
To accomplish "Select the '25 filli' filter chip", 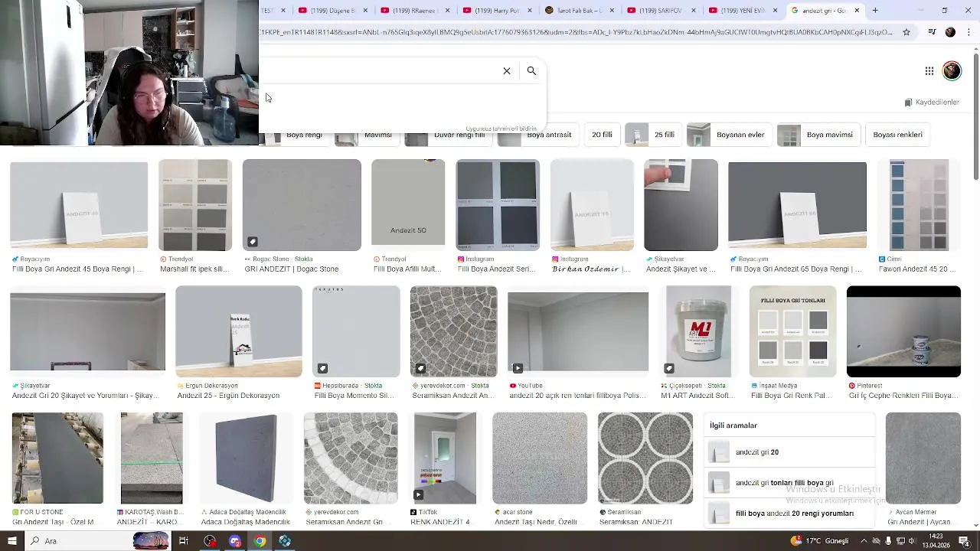I will pyautogui.click(x=652, y=135).
